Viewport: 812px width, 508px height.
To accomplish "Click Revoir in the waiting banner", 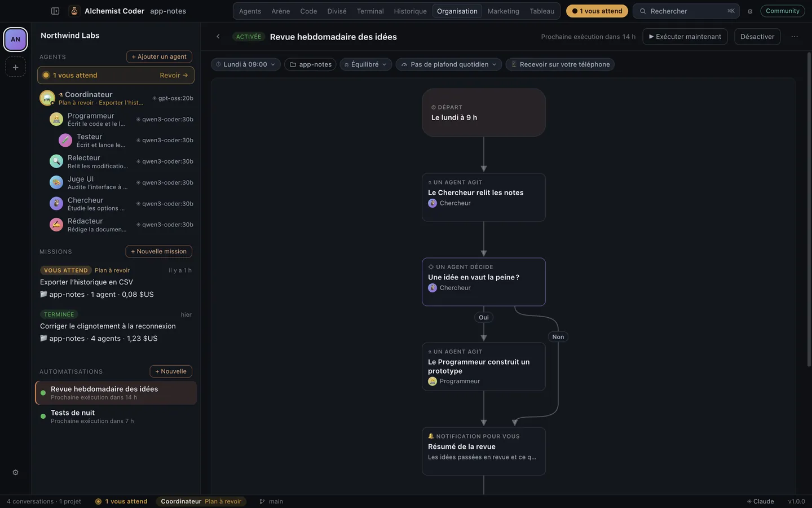I will point(174,75).
